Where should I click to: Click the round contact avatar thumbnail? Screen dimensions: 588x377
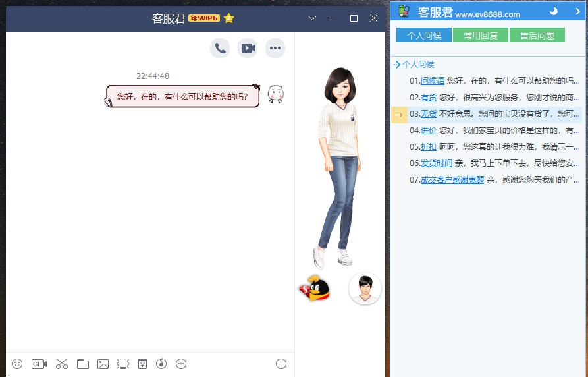click(x=365, y=288)
